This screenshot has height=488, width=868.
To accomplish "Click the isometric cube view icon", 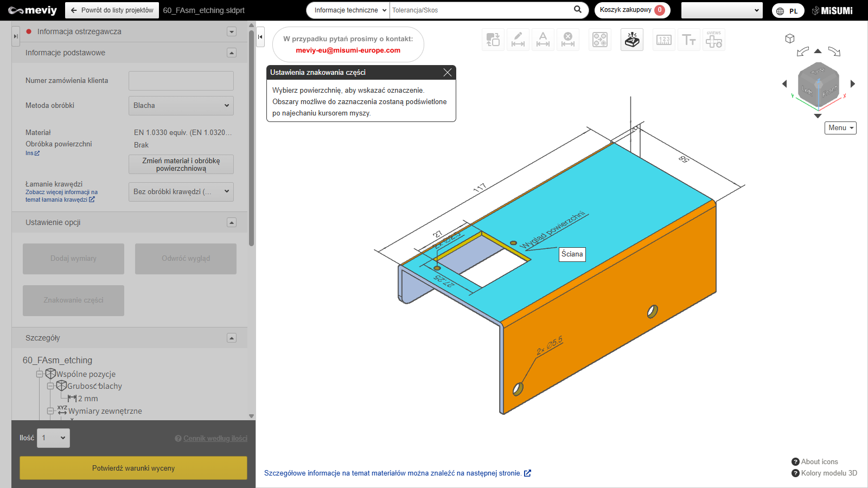I will coord(790,38).
